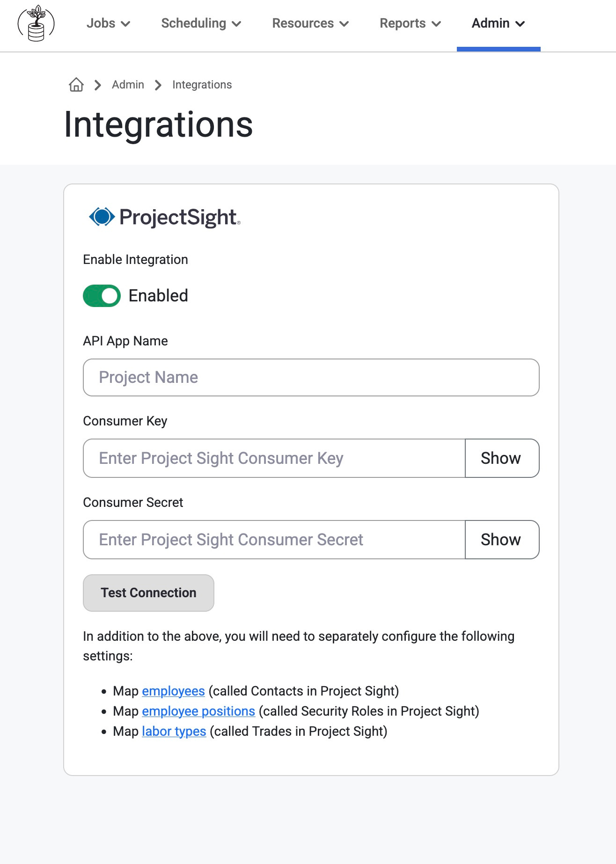Click the Test Connection button

tap(148, 593)
